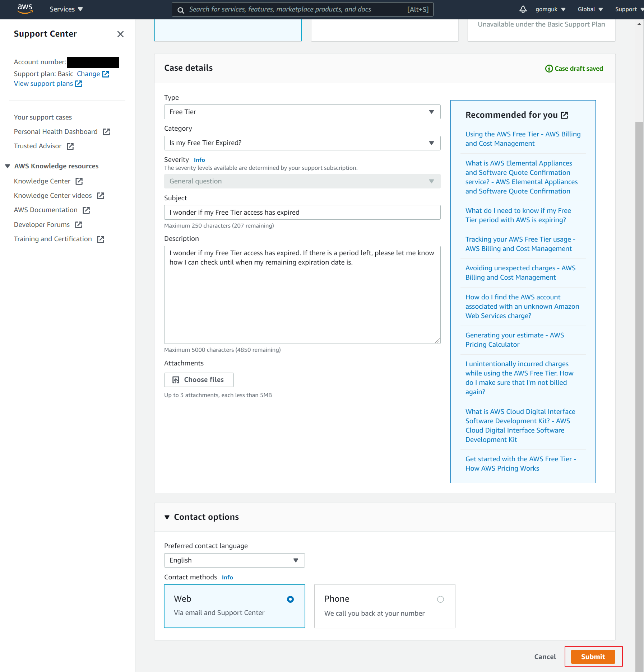Open Training and Certification link

[x=53, y=239]
